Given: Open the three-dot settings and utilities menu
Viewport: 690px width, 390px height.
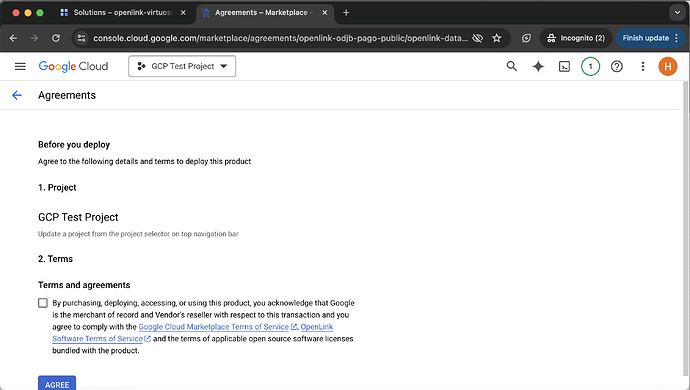Looking at the screenshot, I should tap(642, 66).
